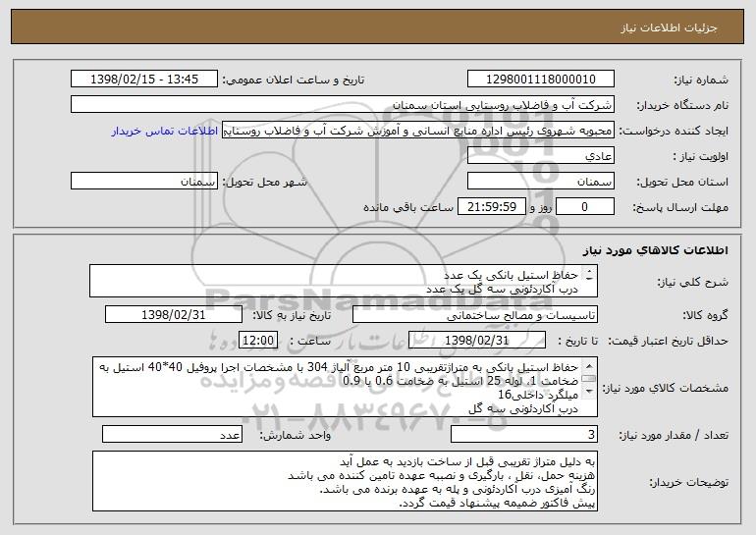Click the up arrow of the مشخصات کالا scrollbar
The image size is (756, 535).
(x=589, y=365)
